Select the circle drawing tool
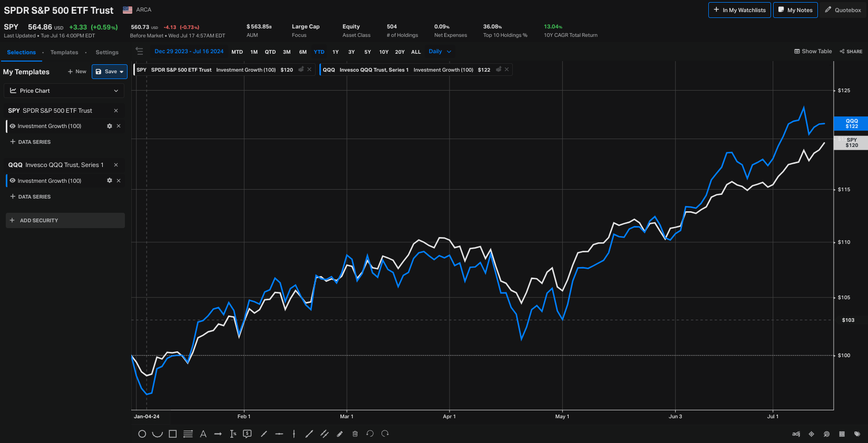This screenshot has width=868, height=443. (x=142, y=434)
